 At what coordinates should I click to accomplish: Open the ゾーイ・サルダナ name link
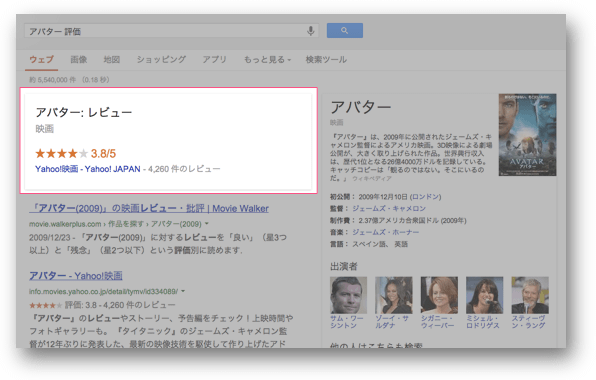tap(392, 322)
